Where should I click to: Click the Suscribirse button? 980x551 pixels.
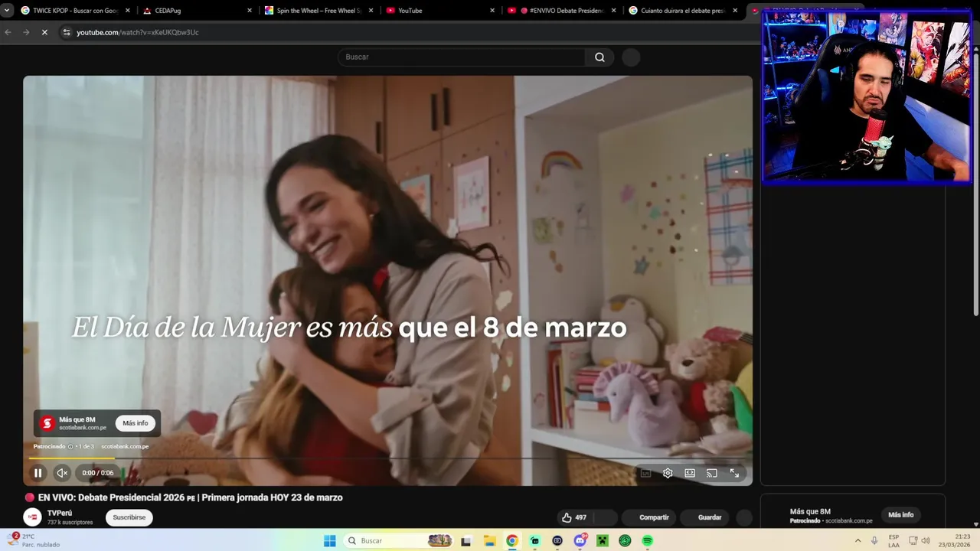coord(129,517)
